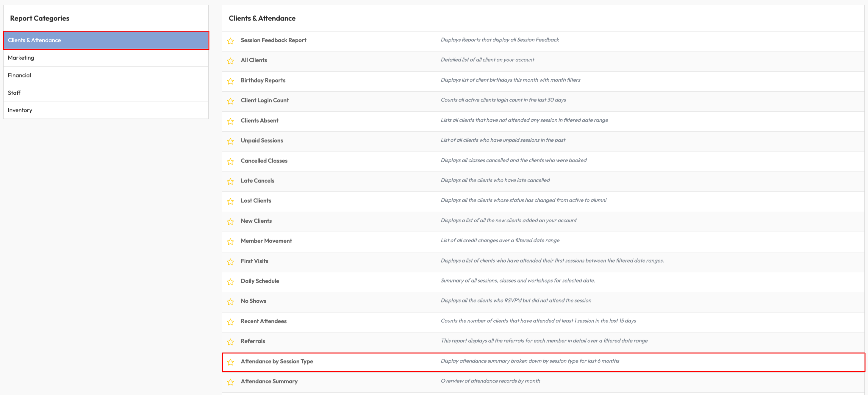Open the New Clients report
This screenshot has width=868, height=395.
(256, 221)
